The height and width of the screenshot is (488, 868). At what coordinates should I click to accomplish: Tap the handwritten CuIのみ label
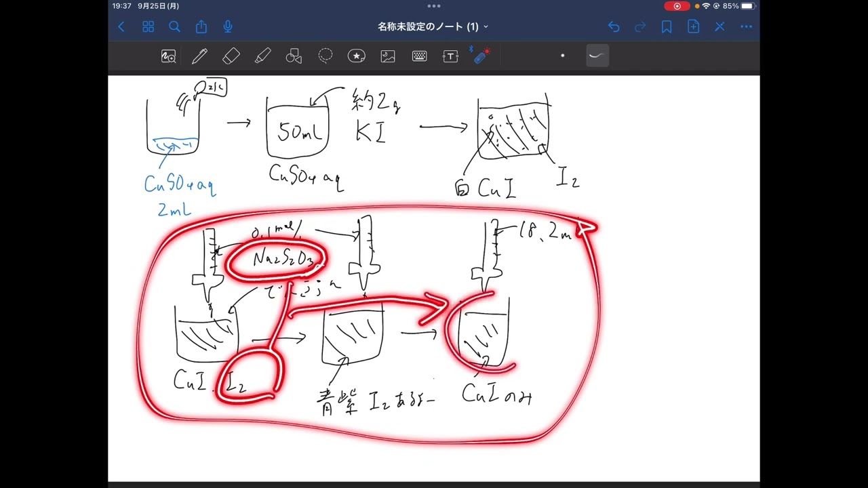496,394
